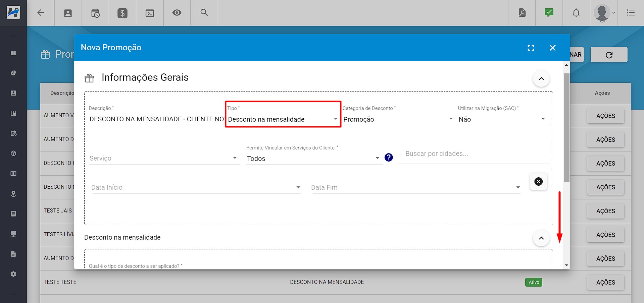The height and width of the screenshot is (303, 644).
Task: Expand the Utilizar na Migração (SAC) dropdown
Action: coord(502,119)
